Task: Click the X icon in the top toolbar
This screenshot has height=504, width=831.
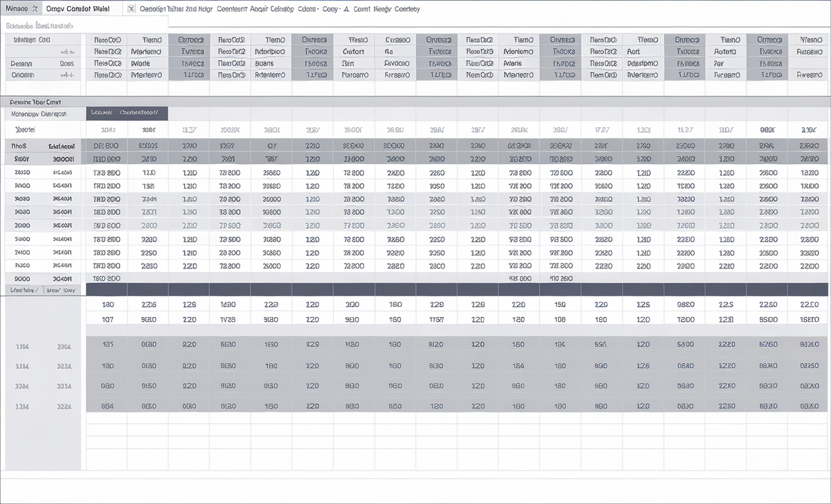Action: tap(131, 9)
